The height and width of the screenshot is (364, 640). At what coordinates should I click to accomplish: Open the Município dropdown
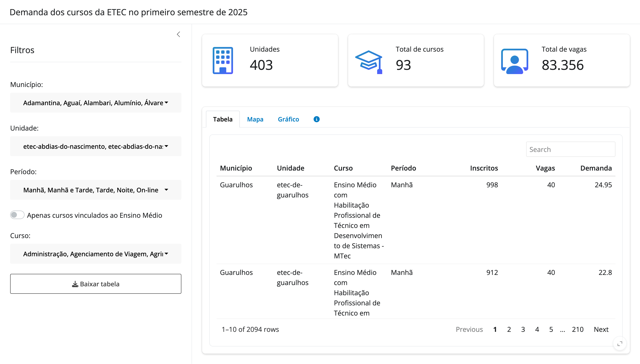96,103
